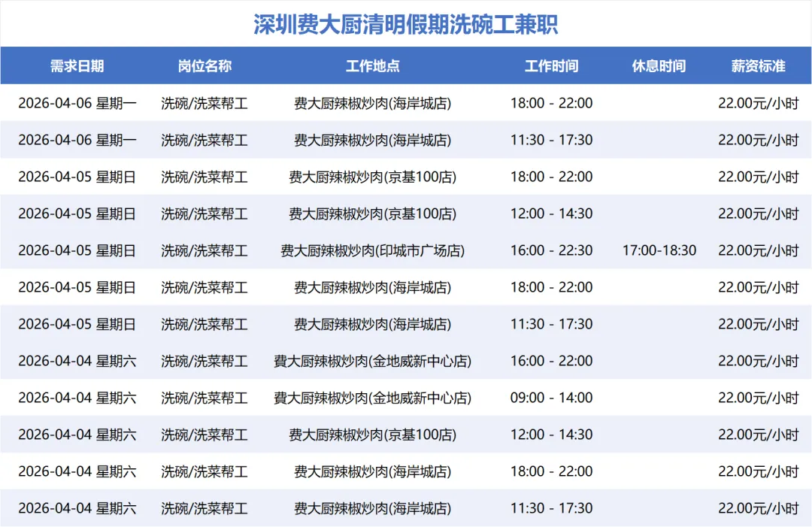Click 海岸城店 location in the 04-05 11:30 - 17:30 row
Screen dimensions: 812x527
pyautogui.click(x=373, y=324)
